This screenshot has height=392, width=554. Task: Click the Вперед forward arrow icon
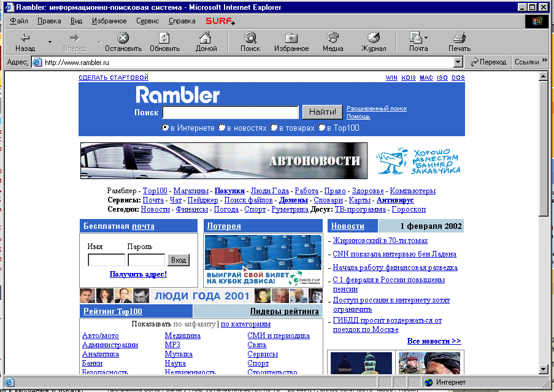pyautogui.click(x=75, y=37)
